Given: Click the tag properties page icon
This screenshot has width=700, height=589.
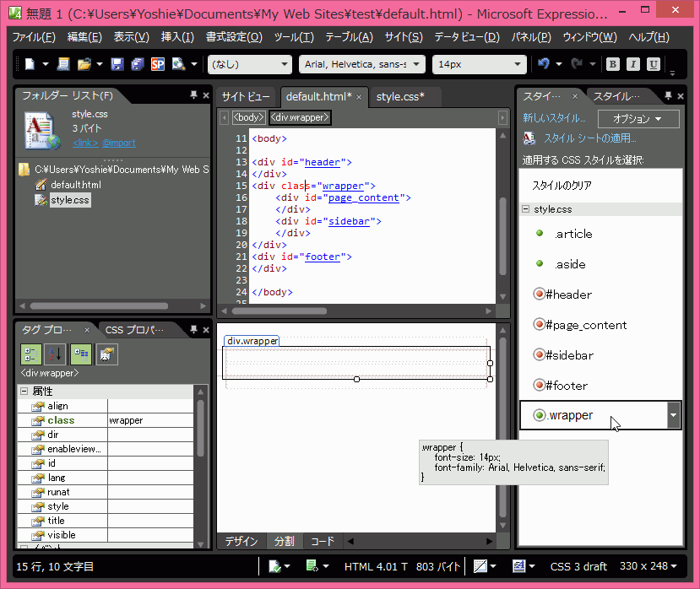Looking at the screenshot, I should click(107, 354).
